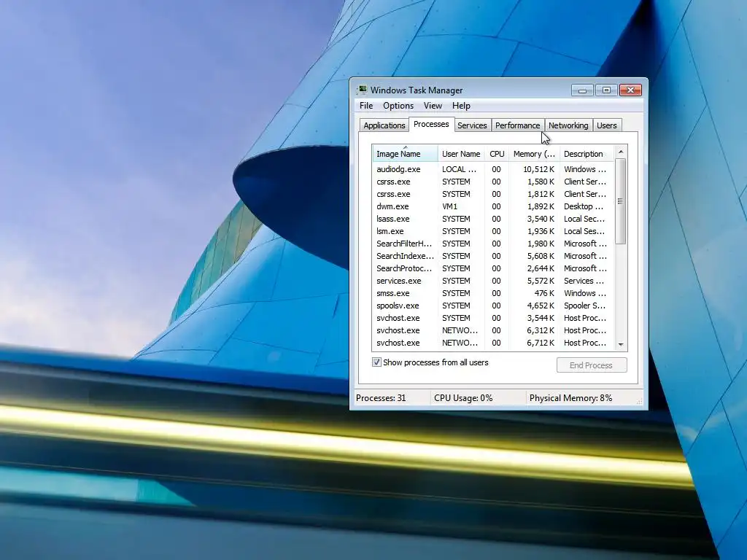
Task: Select the audiodg.exe process row
Action: (x=492, y=169)
